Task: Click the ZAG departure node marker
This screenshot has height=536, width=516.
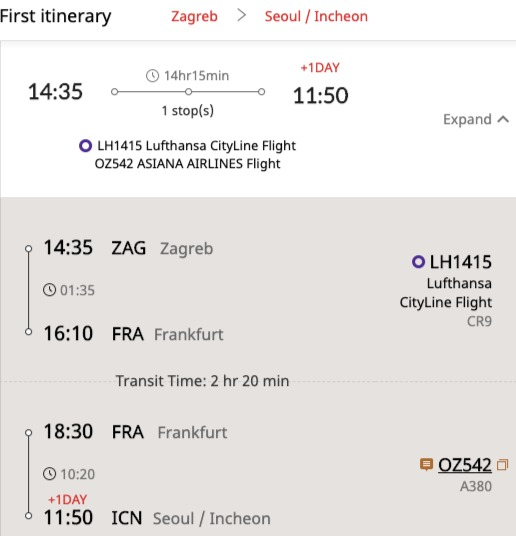Action: [x=29, y=249]
